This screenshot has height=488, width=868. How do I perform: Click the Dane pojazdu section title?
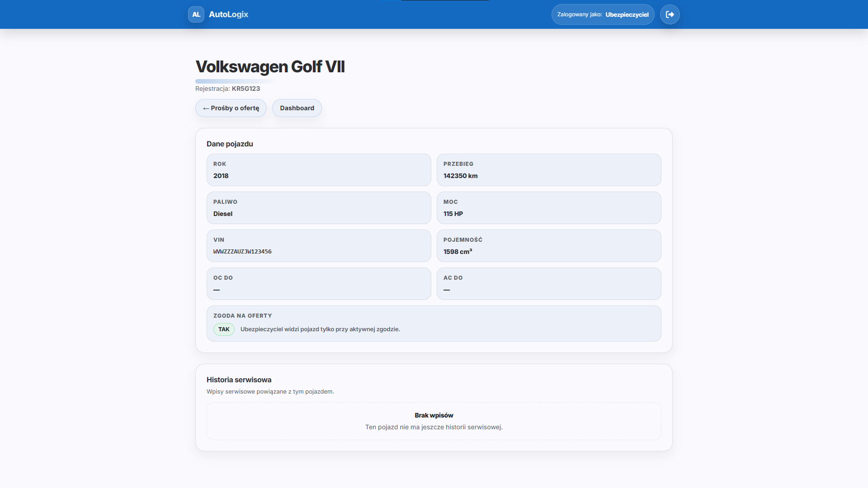(230, 144)
